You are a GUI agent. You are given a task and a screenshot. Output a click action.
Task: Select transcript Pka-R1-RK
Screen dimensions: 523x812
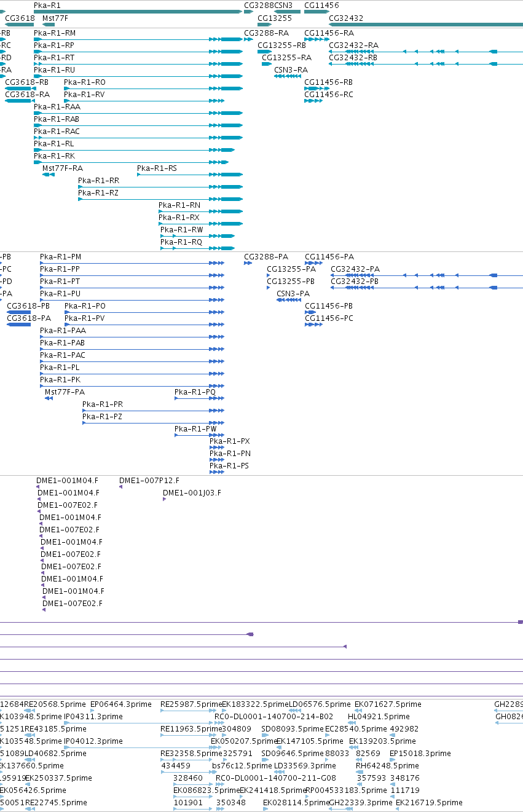54,156
